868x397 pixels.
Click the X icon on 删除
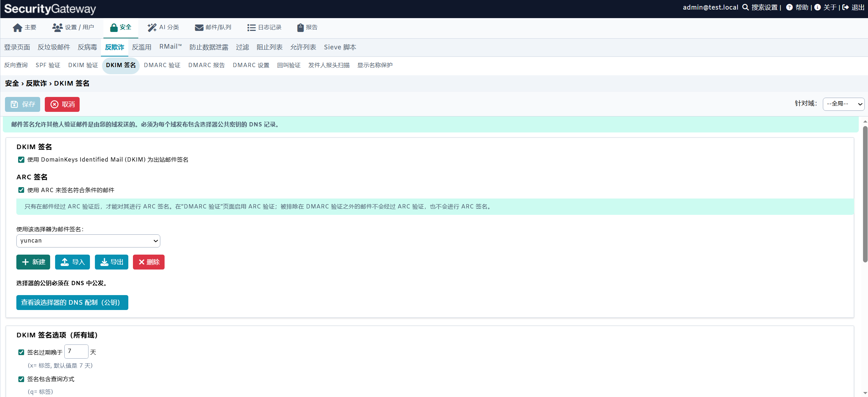[141, 262]
